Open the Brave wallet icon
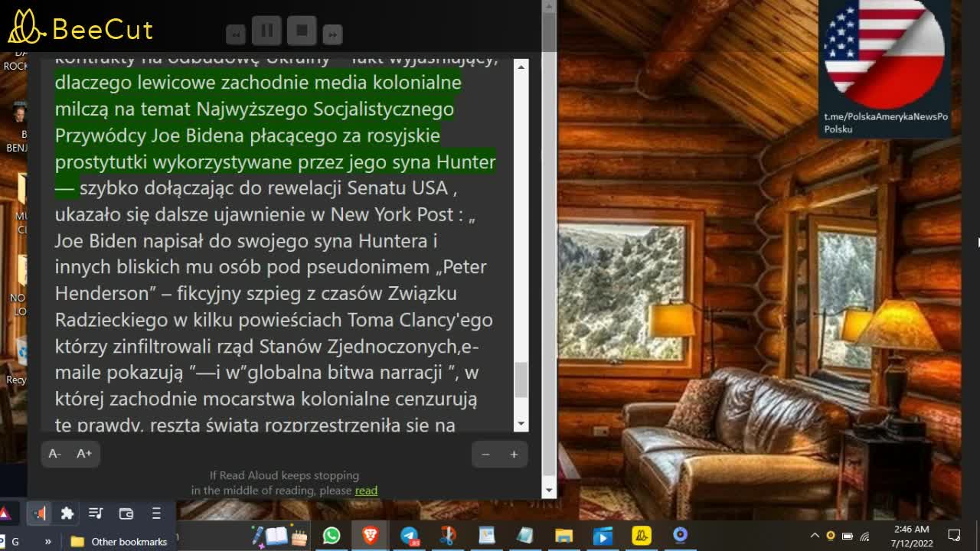The image size is (980, 551). [x=126, y=514]
